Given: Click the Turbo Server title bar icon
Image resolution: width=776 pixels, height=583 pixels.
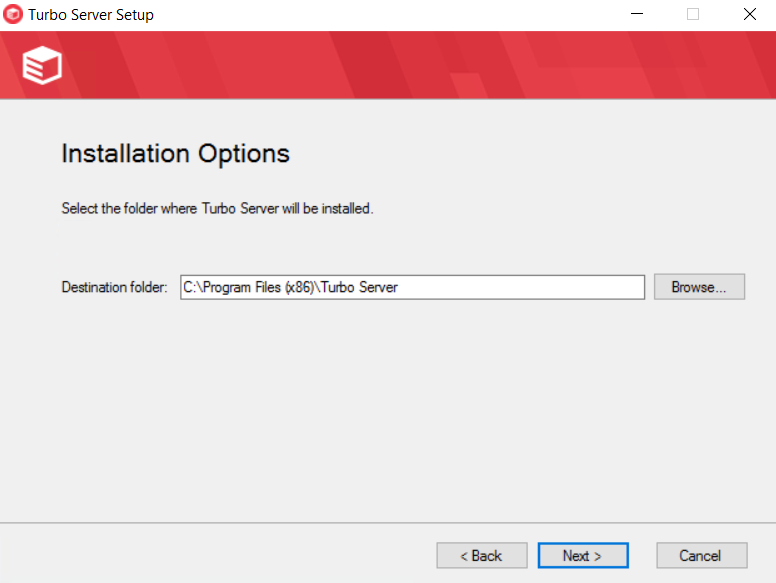Looking at the screenshot, I should point(13,15).
